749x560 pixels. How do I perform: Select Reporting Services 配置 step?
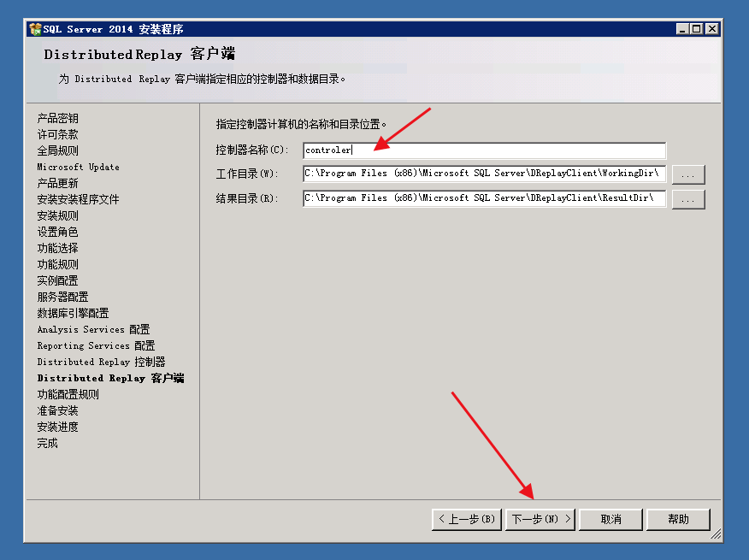click(96, 345)
